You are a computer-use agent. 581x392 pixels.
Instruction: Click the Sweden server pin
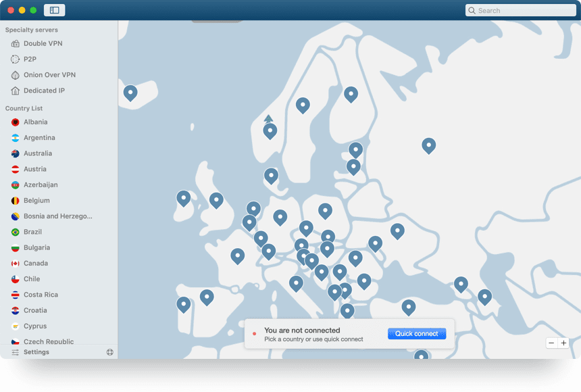click(303, 105)
